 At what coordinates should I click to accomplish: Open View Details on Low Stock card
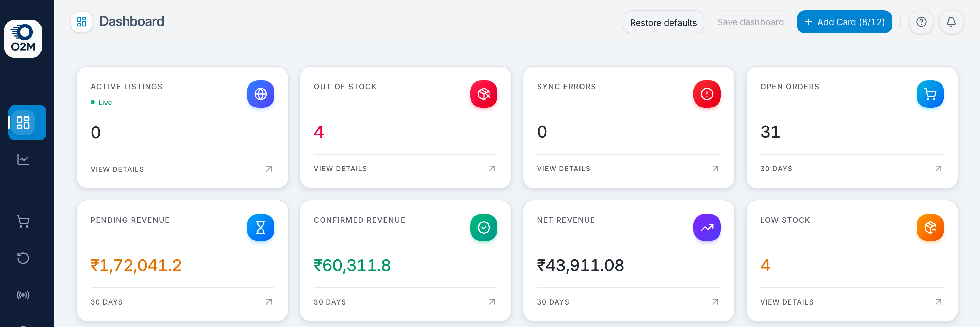(787, 302)
